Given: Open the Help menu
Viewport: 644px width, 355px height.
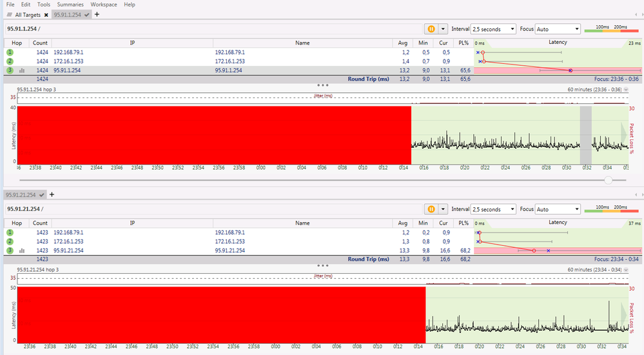Looking at the screenshot, I should point(130,5).
